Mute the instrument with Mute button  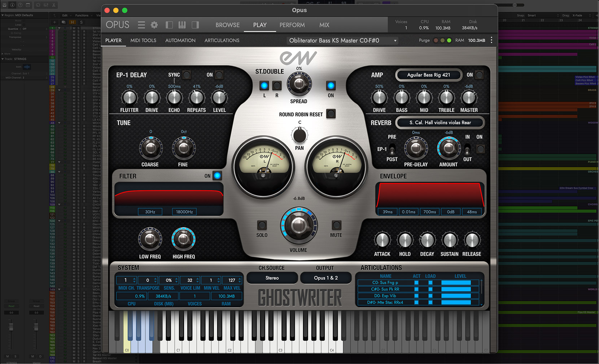(x=336, y=226)
